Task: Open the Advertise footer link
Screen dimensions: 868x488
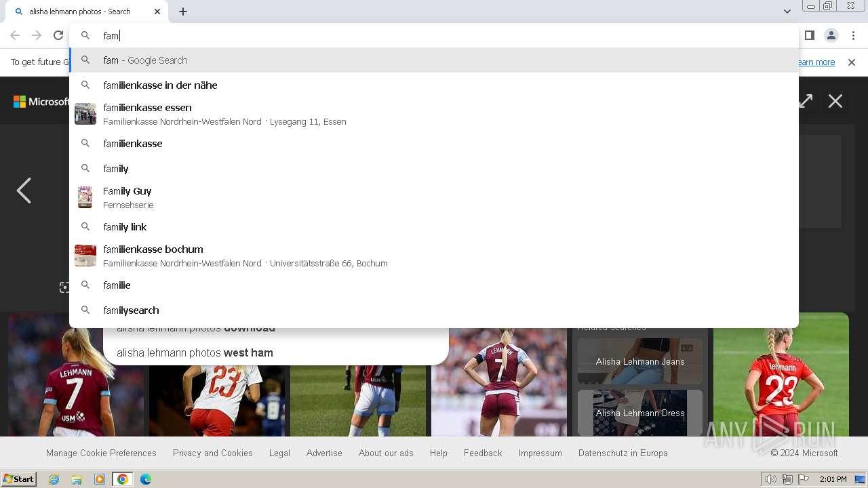Action: [x=324, y=453]
